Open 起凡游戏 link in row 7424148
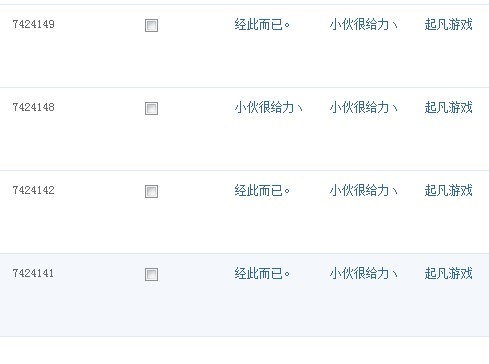This screenshot has width=489, height=364. [x=448, y=107]
